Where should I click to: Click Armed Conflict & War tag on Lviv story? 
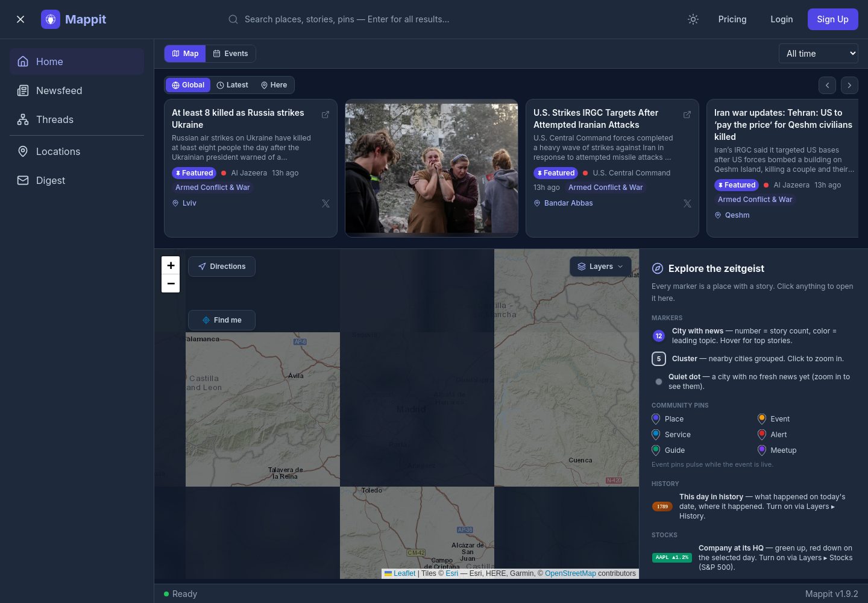pos(212,188)
